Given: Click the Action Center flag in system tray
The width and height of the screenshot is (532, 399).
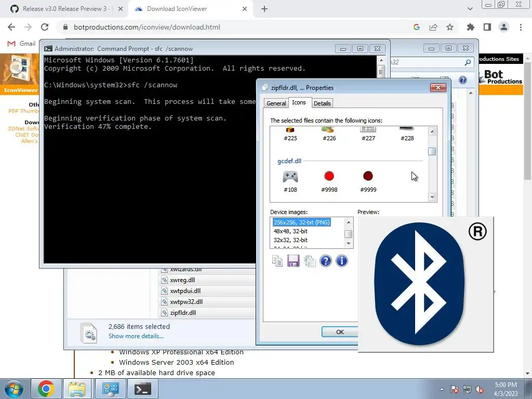Looking at the screenshot, I should 454,389.
